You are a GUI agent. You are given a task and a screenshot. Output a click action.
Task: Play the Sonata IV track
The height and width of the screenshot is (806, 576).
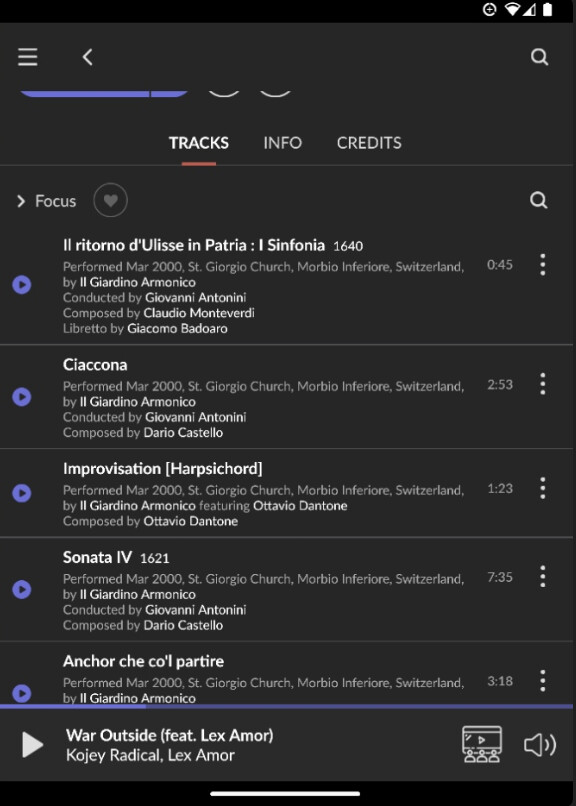tap(22, 589)
